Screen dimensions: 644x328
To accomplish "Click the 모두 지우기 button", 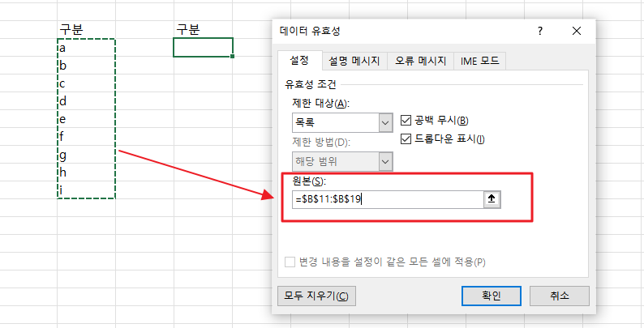I will pos(316,296).
